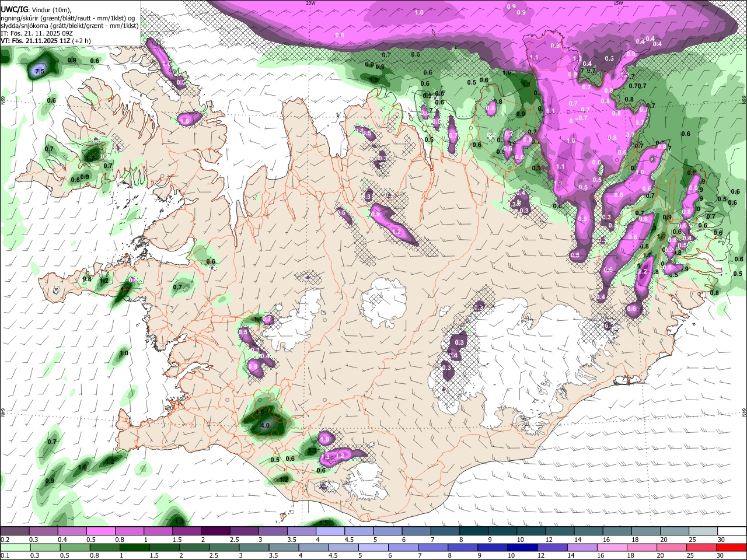Select upper scale pink swatch between 0.5 and 0.8
This screenshot has width=747, height=560.
pos(100,531)
